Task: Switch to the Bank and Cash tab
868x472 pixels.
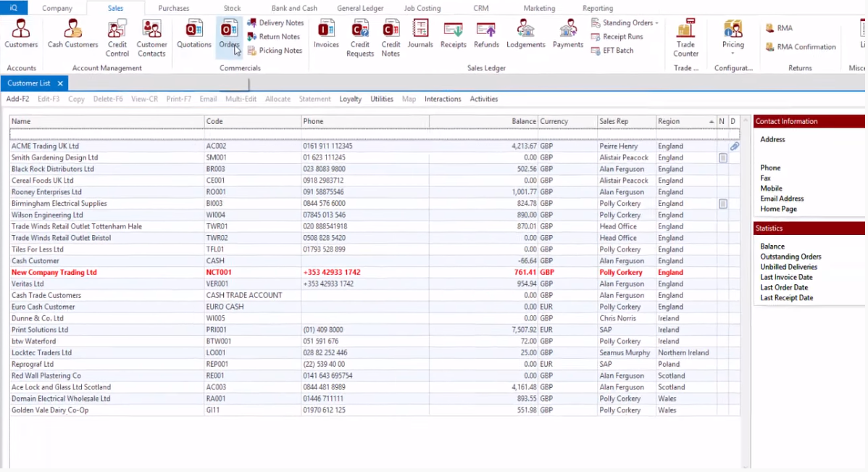Action: (294, 8)
